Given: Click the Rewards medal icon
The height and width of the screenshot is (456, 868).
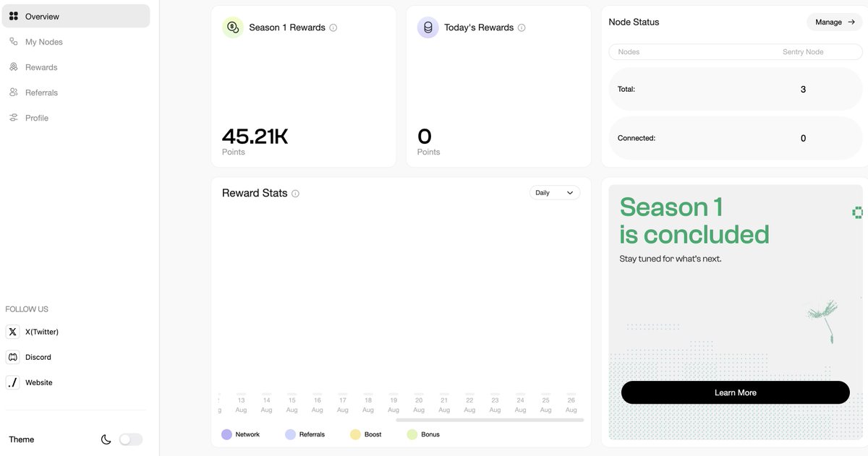Looking at the screenshot, I should click(12, 66).
